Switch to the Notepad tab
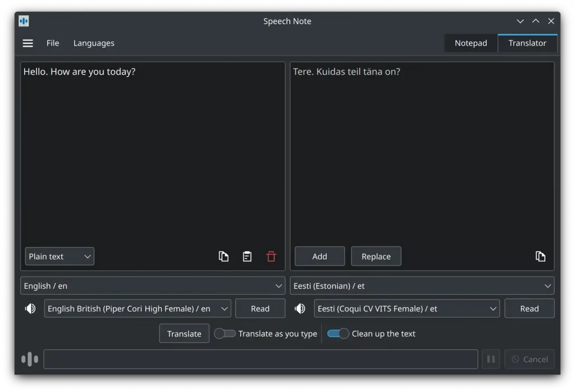The height and width of the screenshot is (392, 575). pyautogui.click(x=471, y=43)
